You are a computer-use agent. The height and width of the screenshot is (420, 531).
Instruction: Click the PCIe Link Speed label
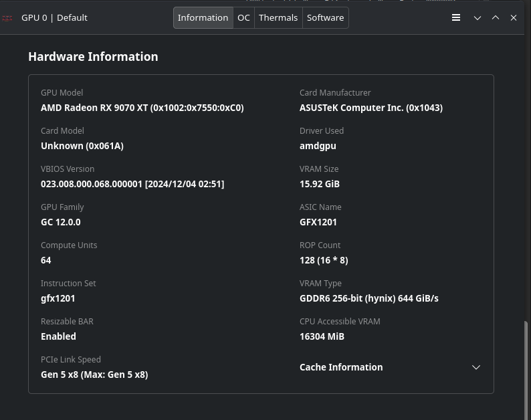click(70, 360)
